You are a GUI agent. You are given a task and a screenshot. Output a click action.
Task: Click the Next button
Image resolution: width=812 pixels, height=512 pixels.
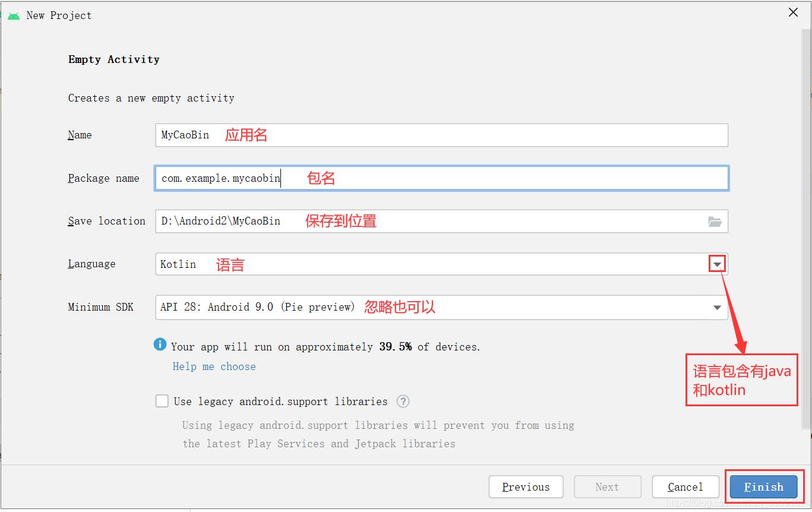pyautogui.click(x=607, y=487)
